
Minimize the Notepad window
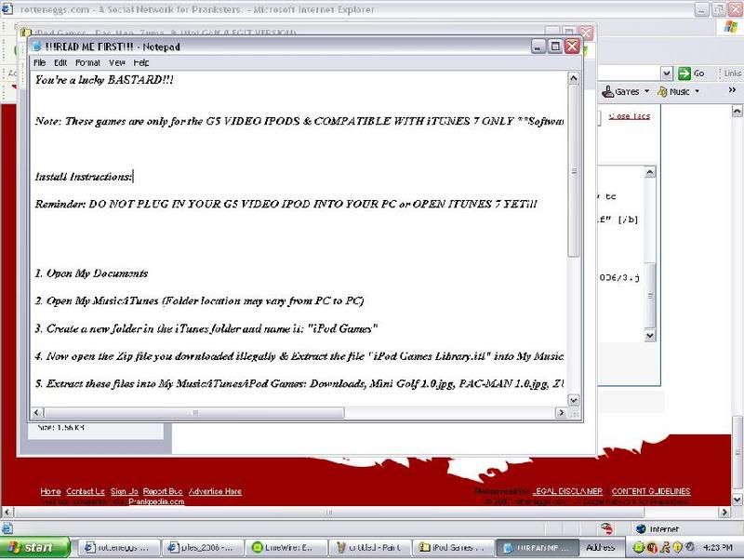tap(538, 47)
